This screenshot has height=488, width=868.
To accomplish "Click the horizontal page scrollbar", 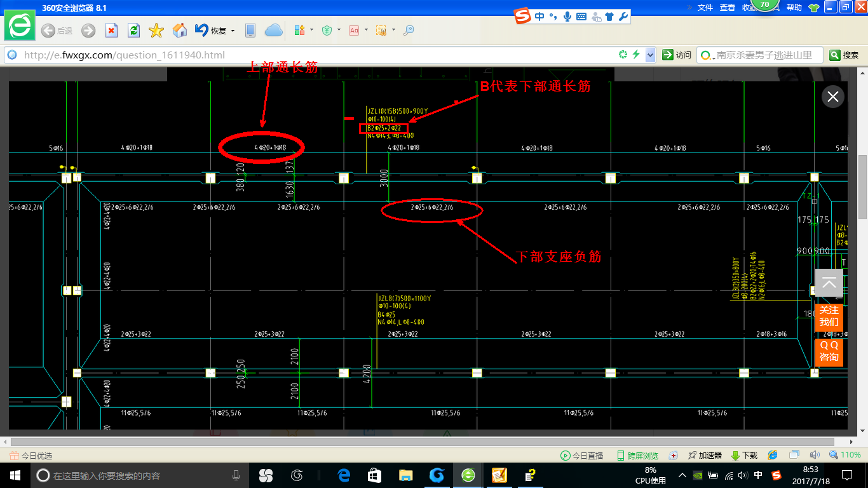I will (x=422, y=442).
